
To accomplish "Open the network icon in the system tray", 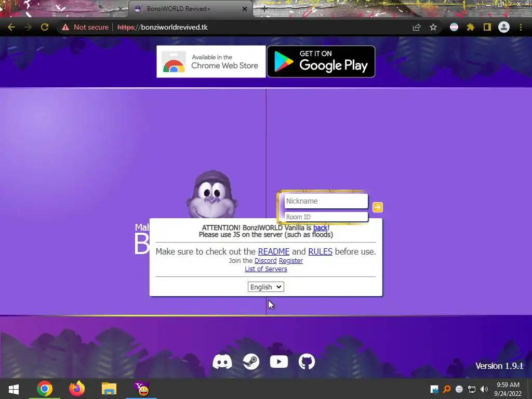I will [472, 389].
